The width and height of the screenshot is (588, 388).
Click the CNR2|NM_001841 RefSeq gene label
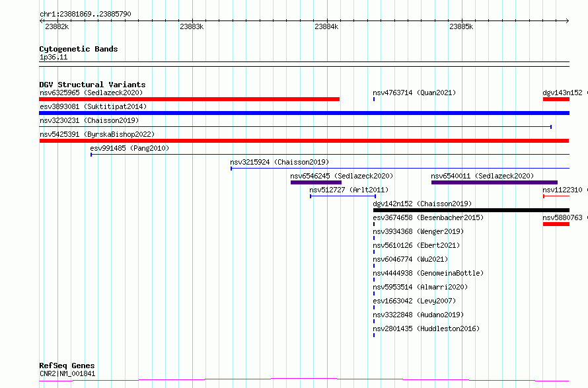click(x=67, y=373)
